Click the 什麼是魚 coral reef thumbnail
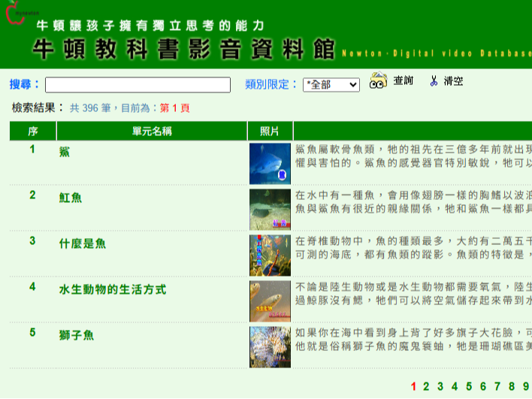Screen dimensions: 532x399 (270, 255)
